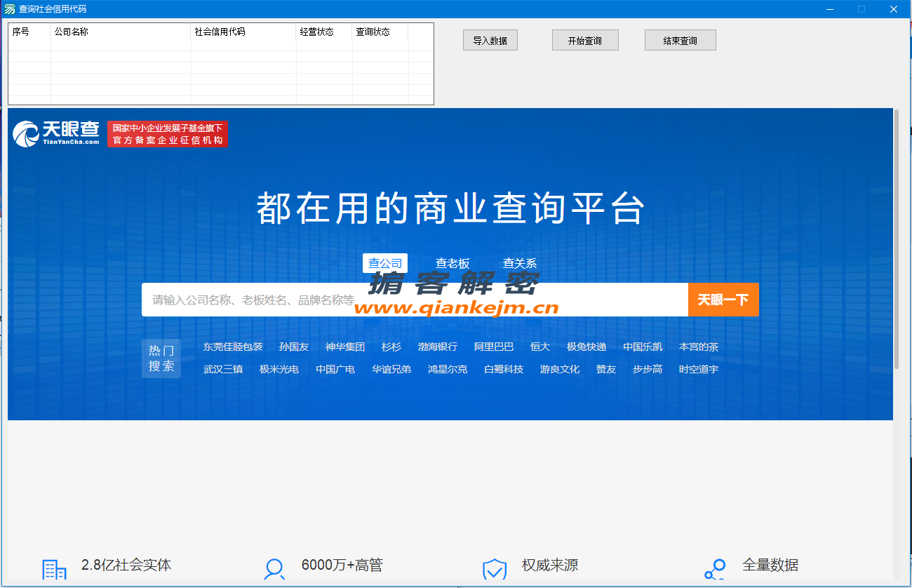
Task: Click the 公司名称 column header
Action: click(121, 32)
